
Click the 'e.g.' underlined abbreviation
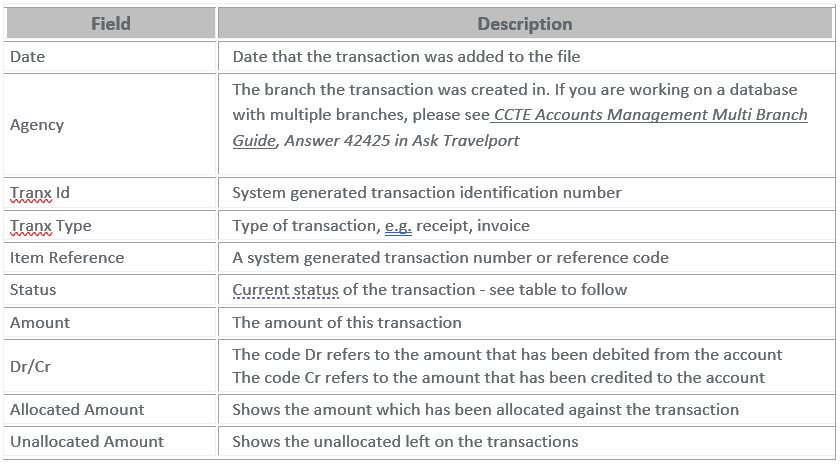coord(398,226)
